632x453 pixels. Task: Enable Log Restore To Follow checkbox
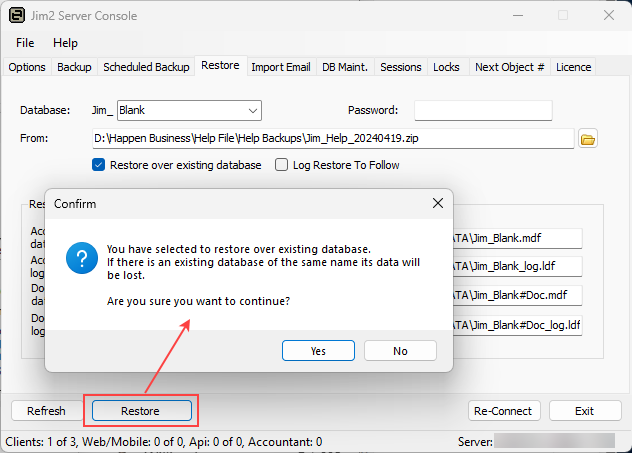click(281, 165)
